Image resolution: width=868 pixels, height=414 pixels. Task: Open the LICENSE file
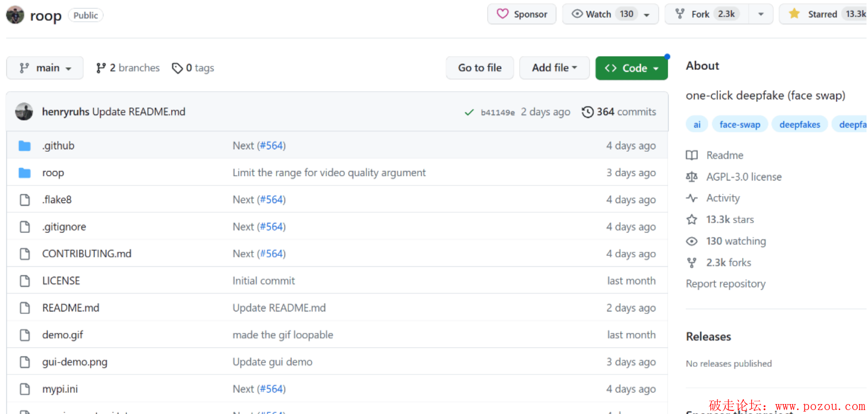(x=61, y=281)
